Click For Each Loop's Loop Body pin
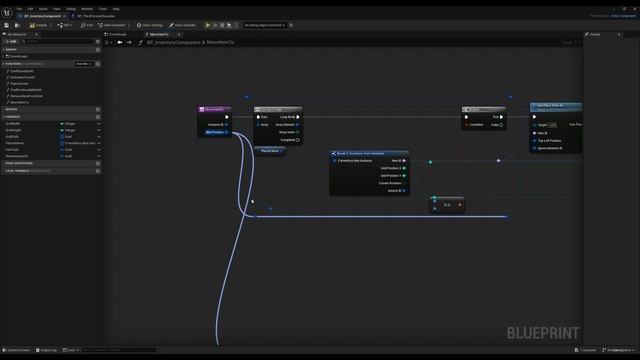The width and height of the screenshot is (640, 360). pos(298,117)
